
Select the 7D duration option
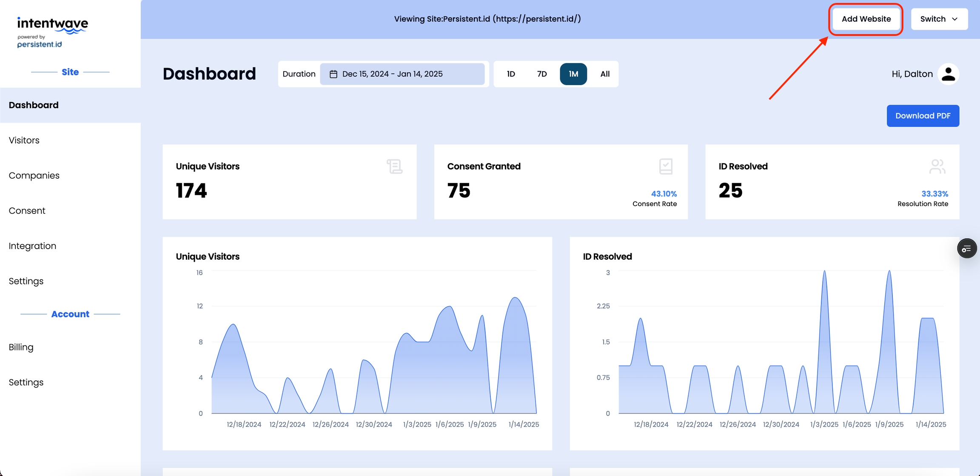pyautogui.click(x=542, y=74)
